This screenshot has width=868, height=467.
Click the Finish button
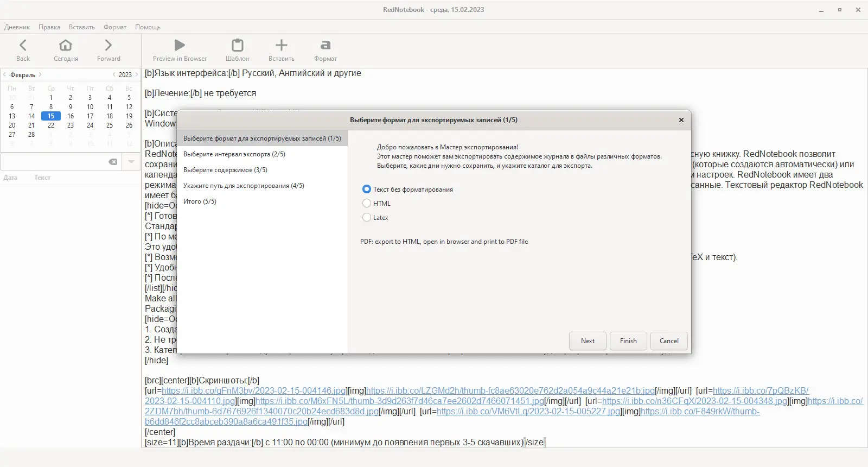(x=628, y=341)
